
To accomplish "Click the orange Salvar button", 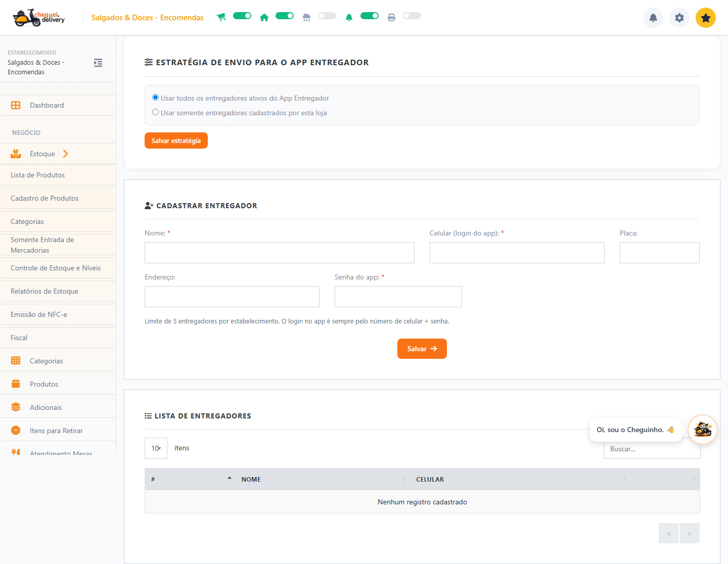I will click(422, 349).
